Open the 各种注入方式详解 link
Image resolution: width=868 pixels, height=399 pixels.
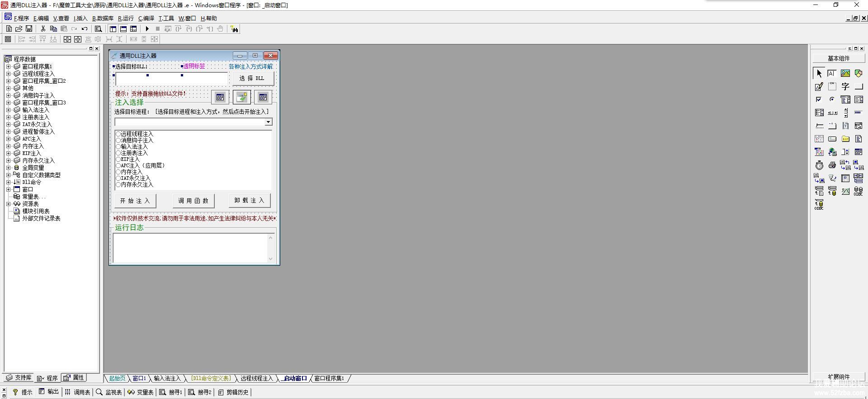click(x=250, y=66)
